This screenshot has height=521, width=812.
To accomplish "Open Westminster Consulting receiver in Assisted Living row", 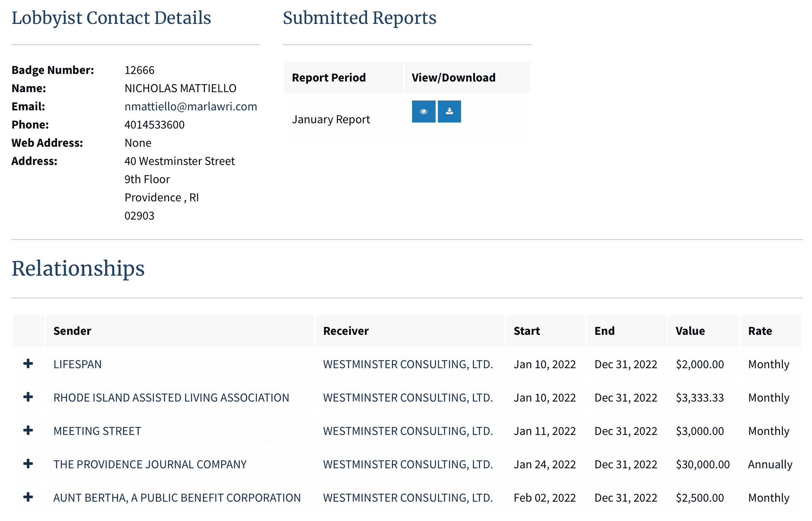I will pyautogui.click(x=408, y=398).
